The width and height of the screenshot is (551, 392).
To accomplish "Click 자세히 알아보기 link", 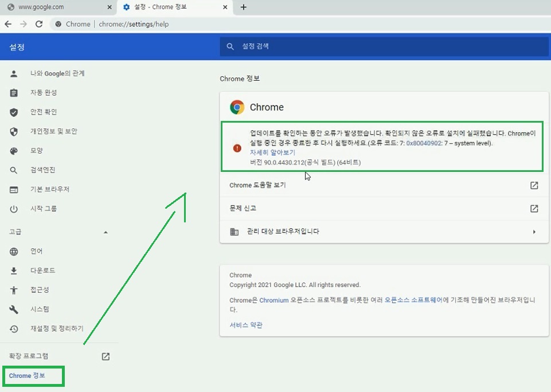I will [x=272, y=152].
